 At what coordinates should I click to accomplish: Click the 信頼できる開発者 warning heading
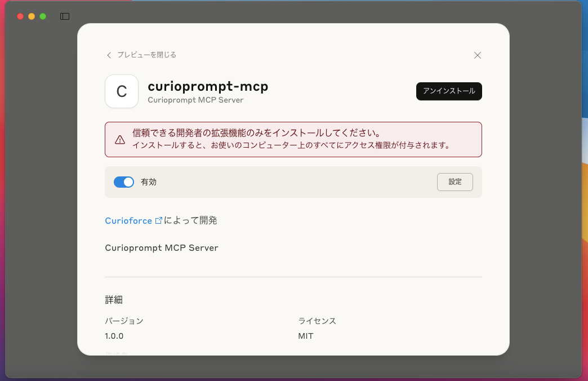click(256, 133)
